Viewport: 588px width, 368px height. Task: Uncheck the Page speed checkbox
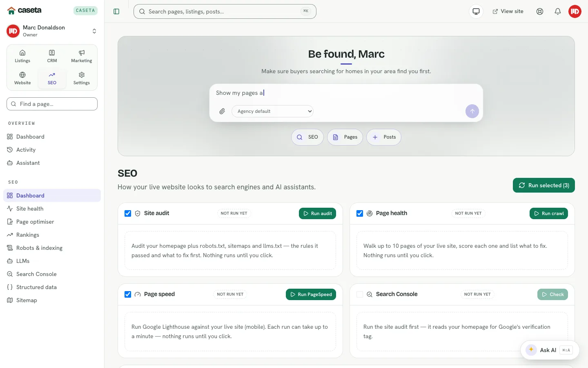(128, 294)
